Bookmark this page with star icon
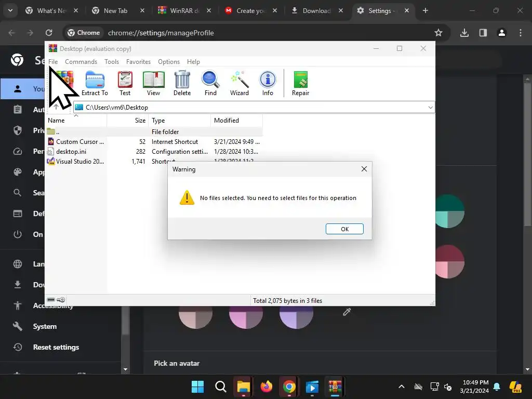532x399 pixels. (x=438, y=33)
